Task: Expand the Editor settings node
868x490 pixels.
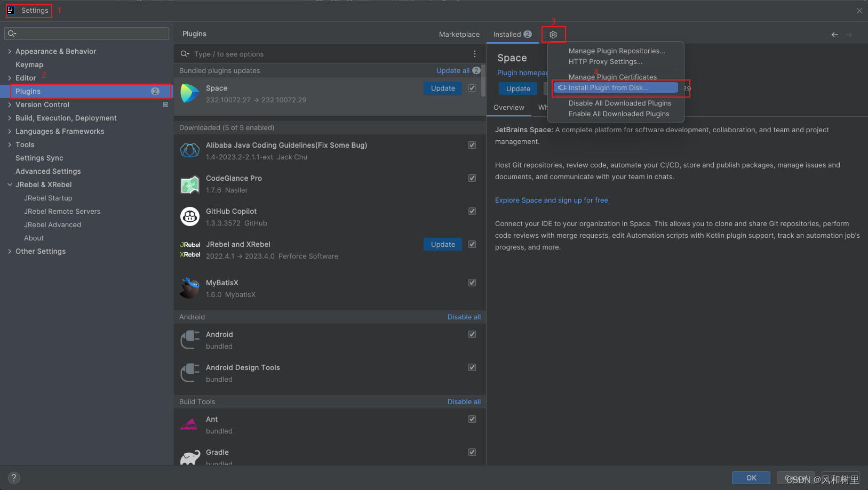Action: click(10, 78)
